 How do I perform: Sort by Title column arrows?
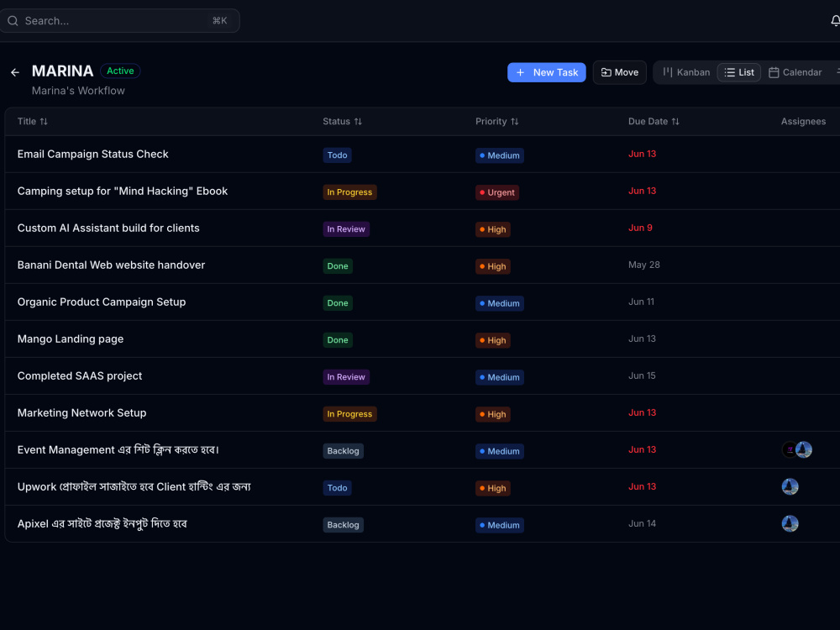[x=44, y=122]
